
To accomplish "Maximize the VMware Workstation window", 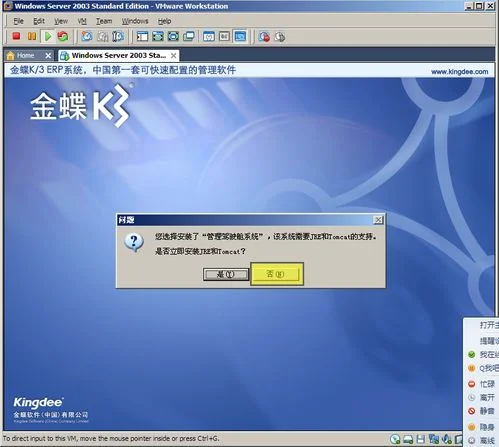I will pos(479,6).
